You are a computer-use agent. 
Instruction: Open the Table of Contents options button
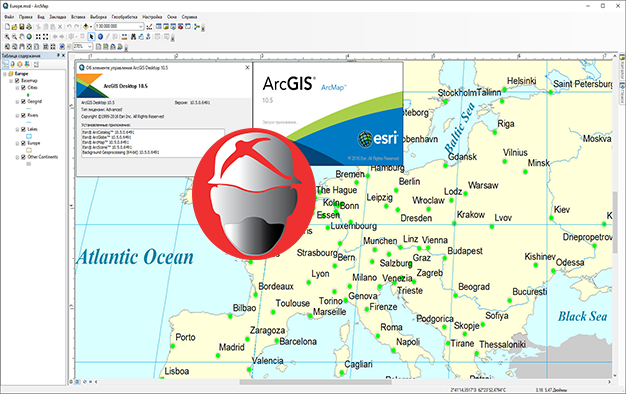click(36, 64)
